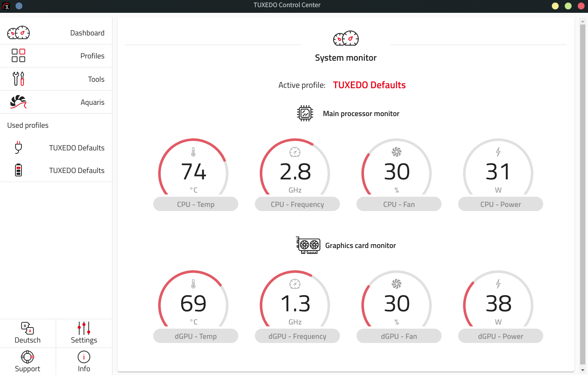Viewport: 588px width, 375px height.
Task: Click the Support lifebuoy icon
Action: 27,357
